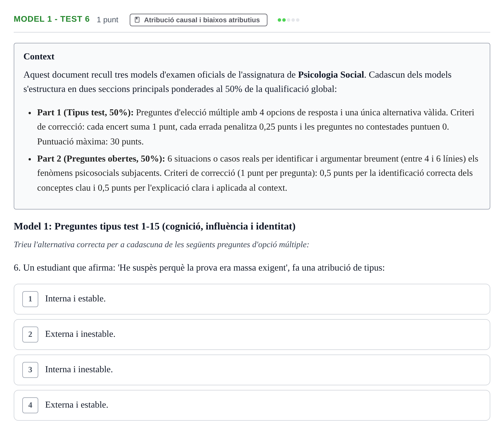The width and height of the screenshot is (504, 435).
Task: Click the 'Puntuació màxima: 30 punts.' line
Action: (90, 142)
